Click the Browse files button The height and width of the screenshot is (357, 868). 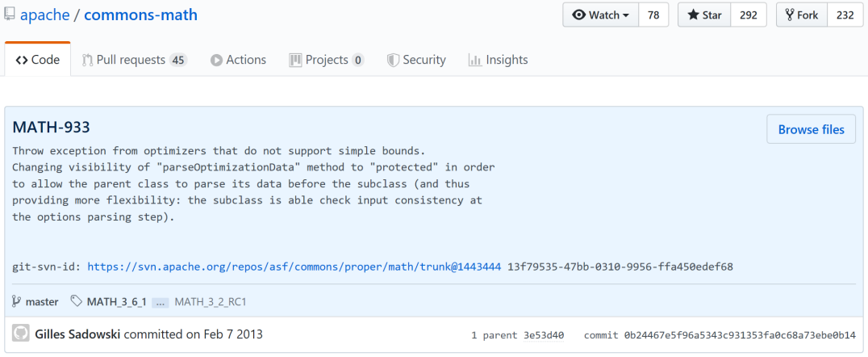[811, 129]
